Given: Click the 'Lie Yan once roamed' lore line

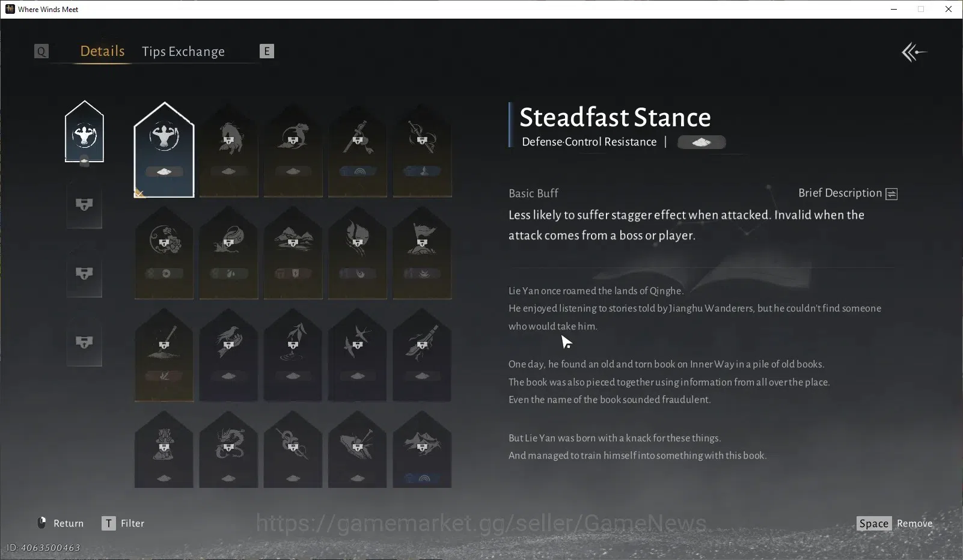Looking at the screenshot, I should coord(596,291).
